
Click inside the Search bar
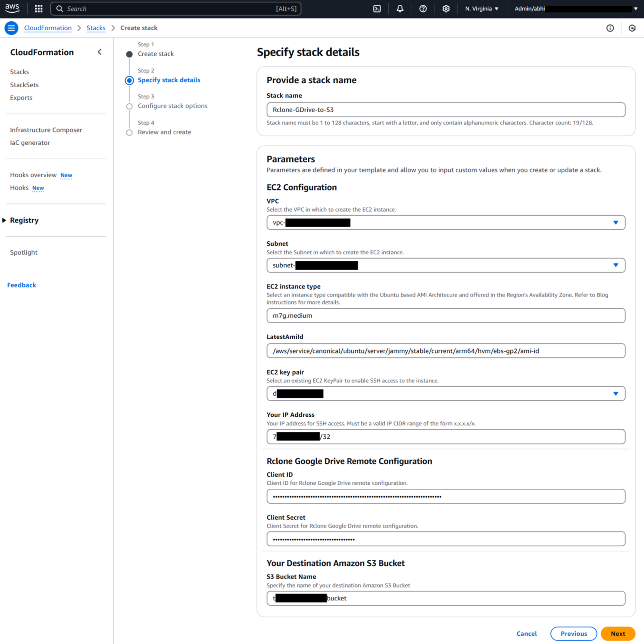point(176,8)
